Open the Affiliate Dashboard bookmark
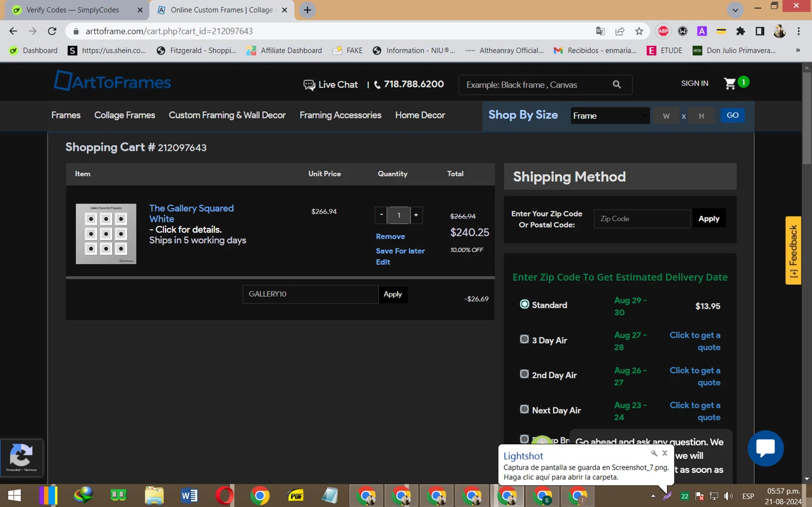Viewport: 812px width, 507px height. 284,50
